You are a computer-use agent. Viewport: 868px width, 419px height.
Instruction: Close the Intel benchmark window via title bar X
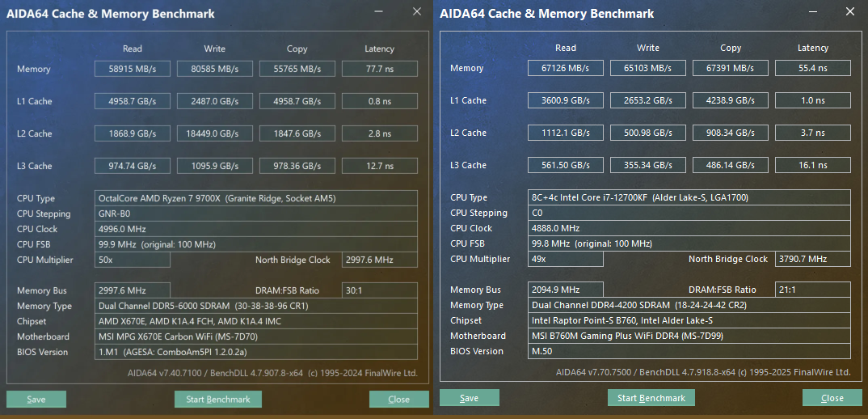tap(849, 11)
